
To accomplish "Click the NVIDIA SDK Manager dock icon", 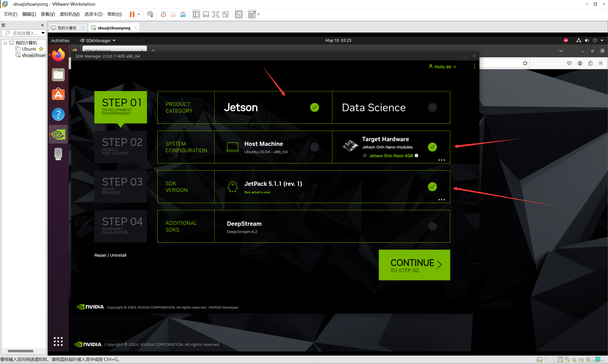I will click(58, 134).
